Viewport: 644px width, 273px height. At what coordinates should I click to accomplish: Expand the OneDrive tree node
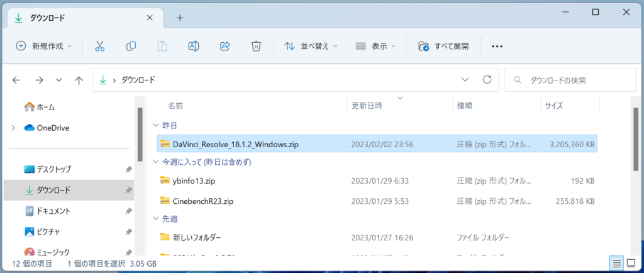(13, 128)
